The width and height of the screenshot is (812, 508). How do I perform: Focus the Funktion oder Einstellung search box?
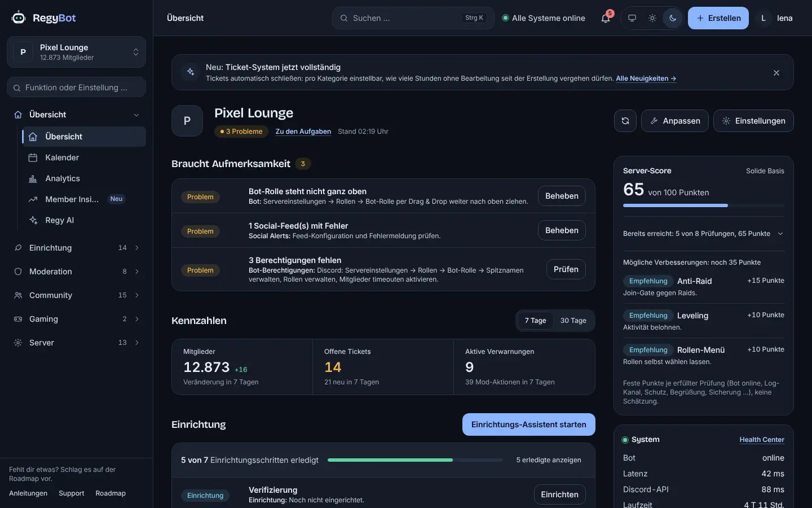pos(76,87)
